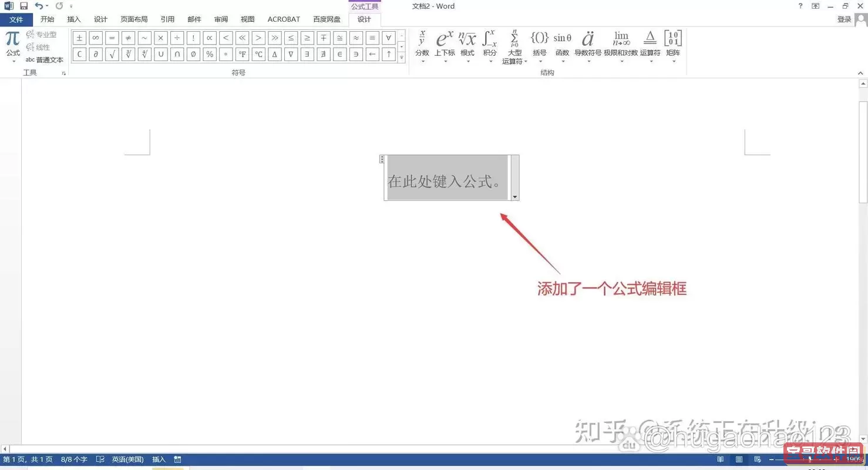The height and width of the screenshot is (470, 868).
Task: Open the 文件 File tab
Action: (x=16, y=19)
